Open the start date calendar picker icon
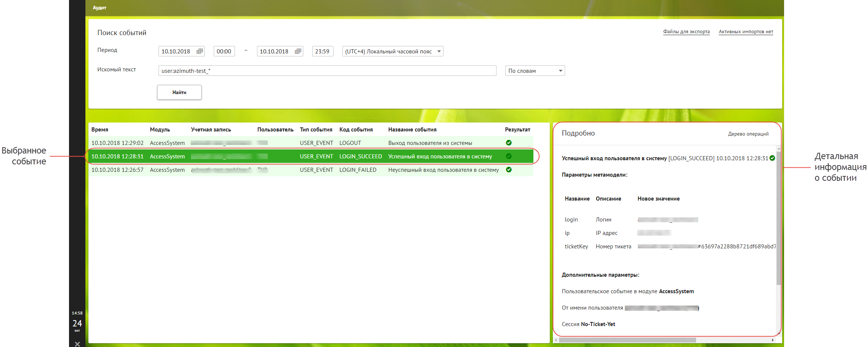The image size is (868, 347). coord(200,51)
